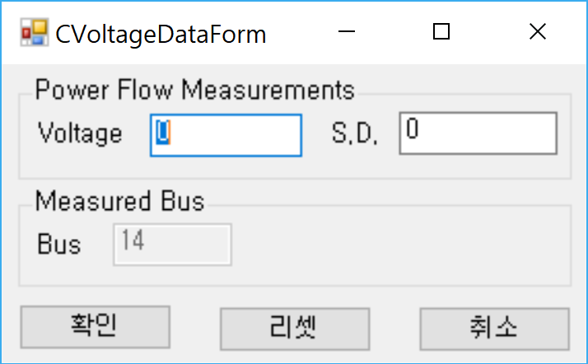Click the gray form background between button rows
The height and width of the screenshot is (364, 588).
[295, 296]
